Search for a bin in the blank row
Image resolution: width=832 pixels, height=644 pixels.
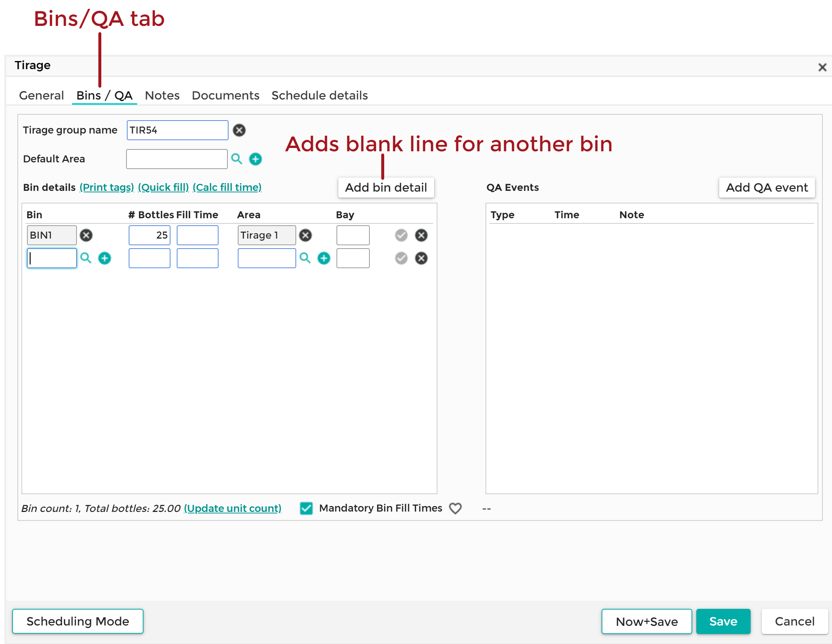pyautogui.click(x=86, y=258)
